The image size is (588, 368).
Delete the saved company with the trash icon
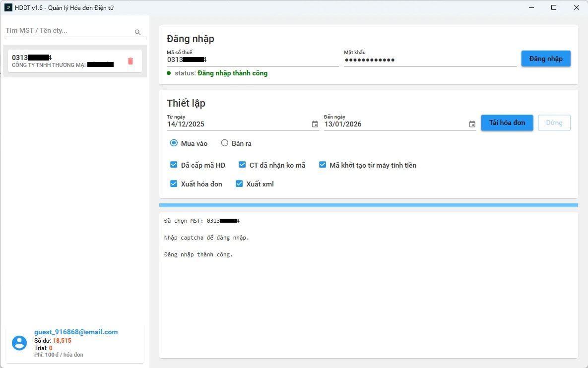tap(131, 61)
